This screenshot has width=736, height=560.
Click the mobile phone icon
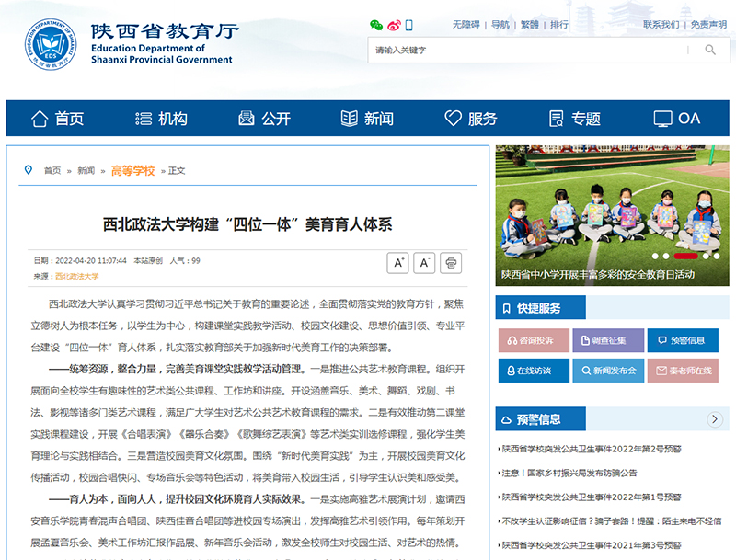409,25
